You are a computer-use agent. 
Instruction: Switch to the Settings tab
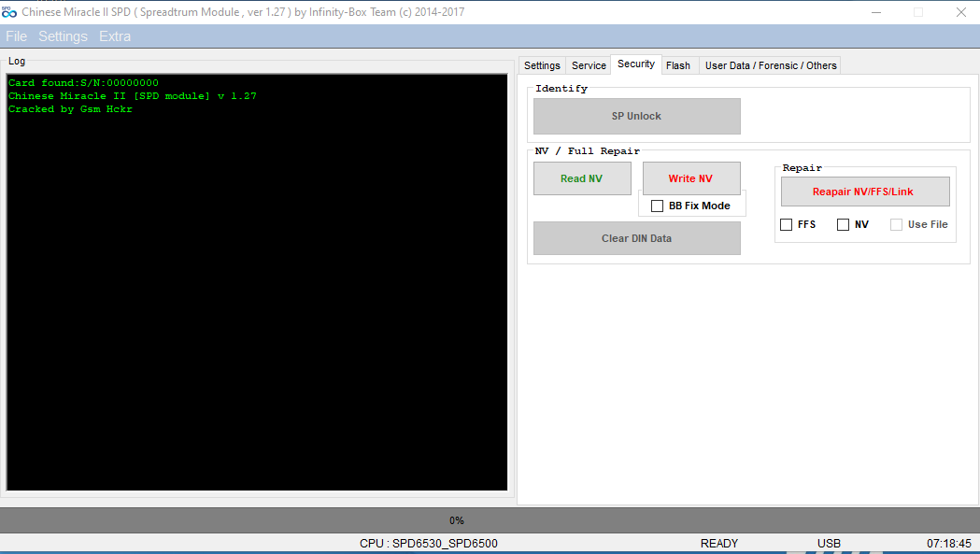point(542,65)
